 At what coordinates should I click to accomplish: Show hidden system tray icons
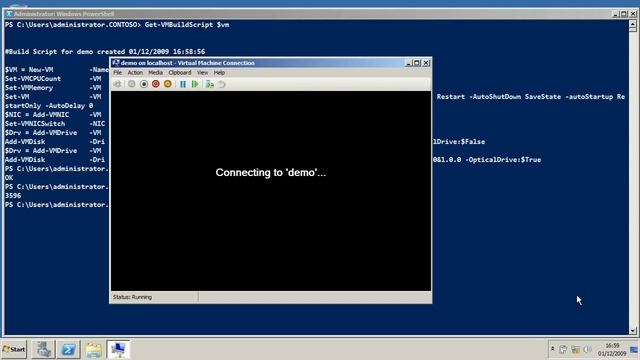pos(553,349)
